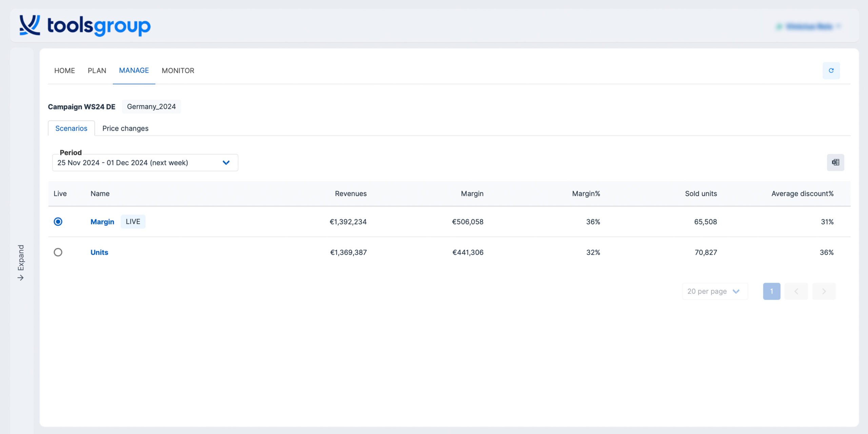Export scenarios table to Excel
The height and width of the screenshot is (434, 868).
coord(835,163)
